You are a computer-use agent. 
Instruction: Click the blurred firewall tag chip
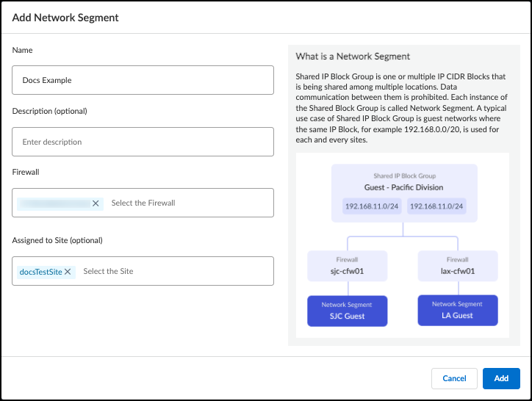coord(54,203)
